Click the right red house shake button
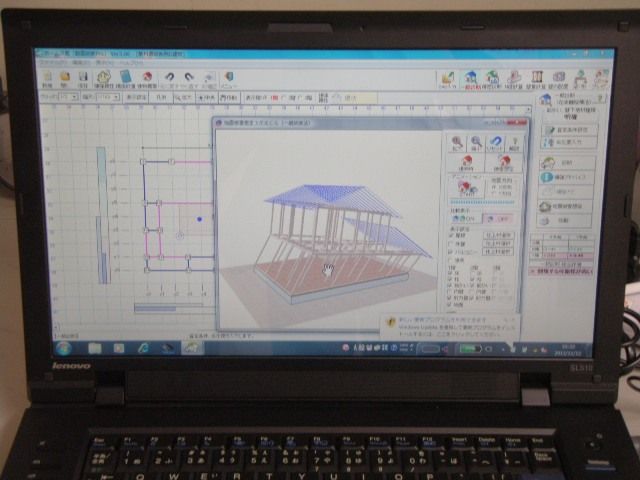This screenshot has width=640, height=480. click(x=504, y=162)
